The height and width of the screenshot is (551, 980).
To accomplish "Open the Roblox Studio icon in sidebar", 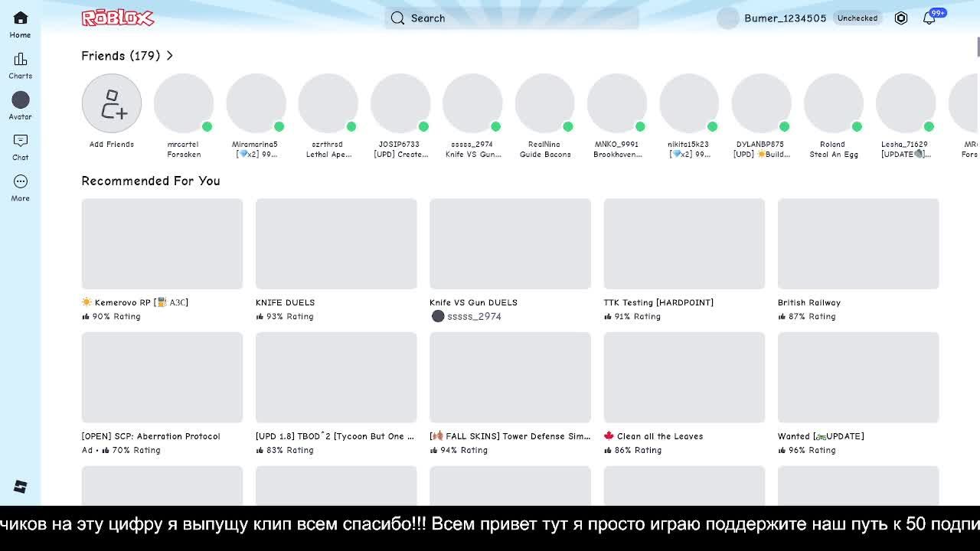I will (x=21, y=487).
